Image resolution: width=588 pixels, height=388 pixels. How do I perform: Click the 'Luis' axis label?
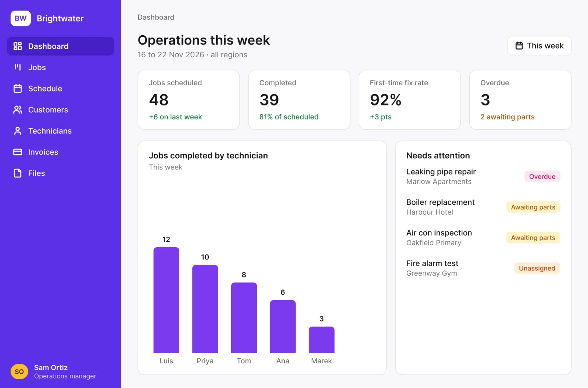click(166, 361)
